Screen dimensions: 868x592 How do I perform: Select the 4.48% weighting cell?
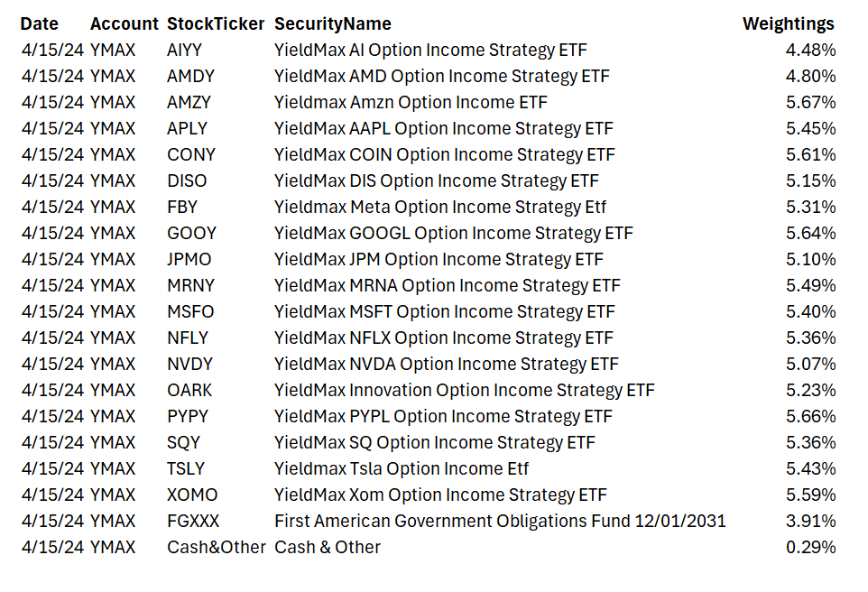[x=810, y=51]
